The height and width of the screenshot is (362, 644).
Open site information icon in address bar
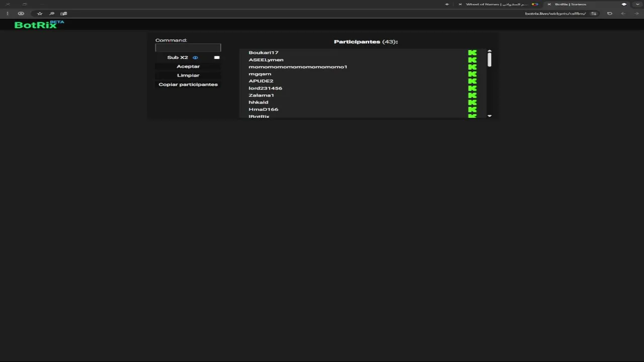[594, 14]
